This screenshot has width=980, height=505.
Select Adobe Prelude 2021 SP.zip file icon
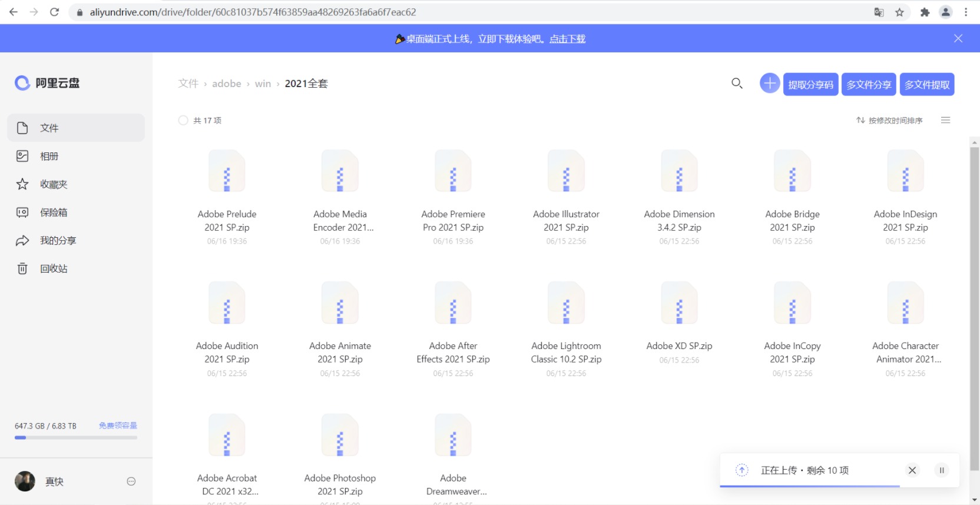click(227, 171)
